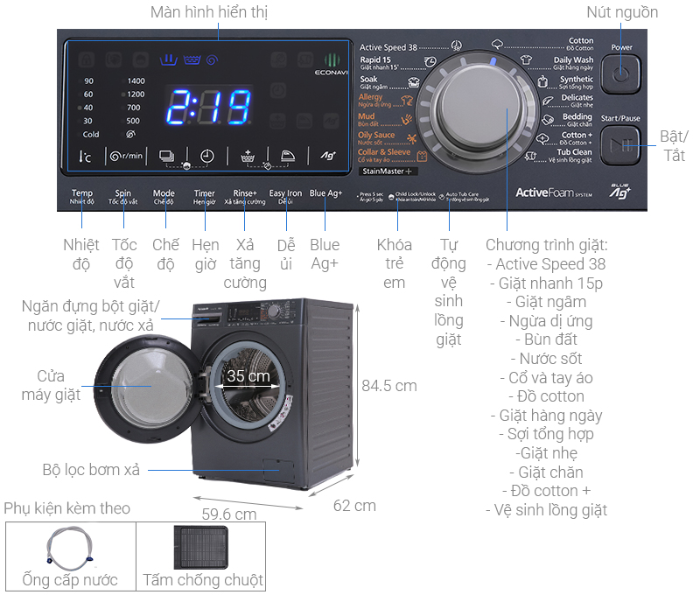Screen dimensions: 700x595
Task: Select the Cold temperature option
Action: (91, 135)
